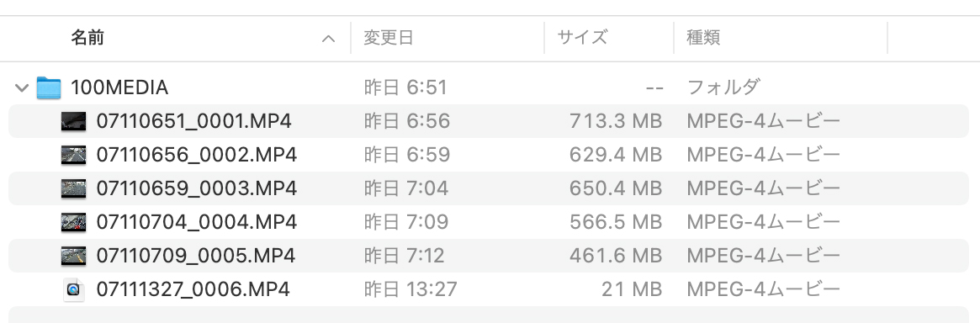Select file name 07111327_0006.MP4

[x=193, y=290]
